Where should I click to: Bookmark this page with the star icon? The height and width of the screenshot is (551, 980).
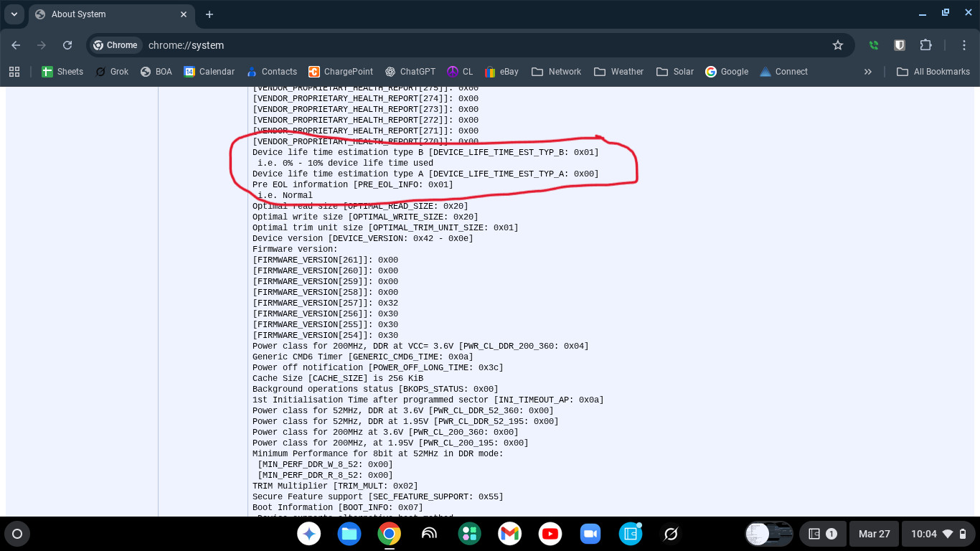click(838, 45)
